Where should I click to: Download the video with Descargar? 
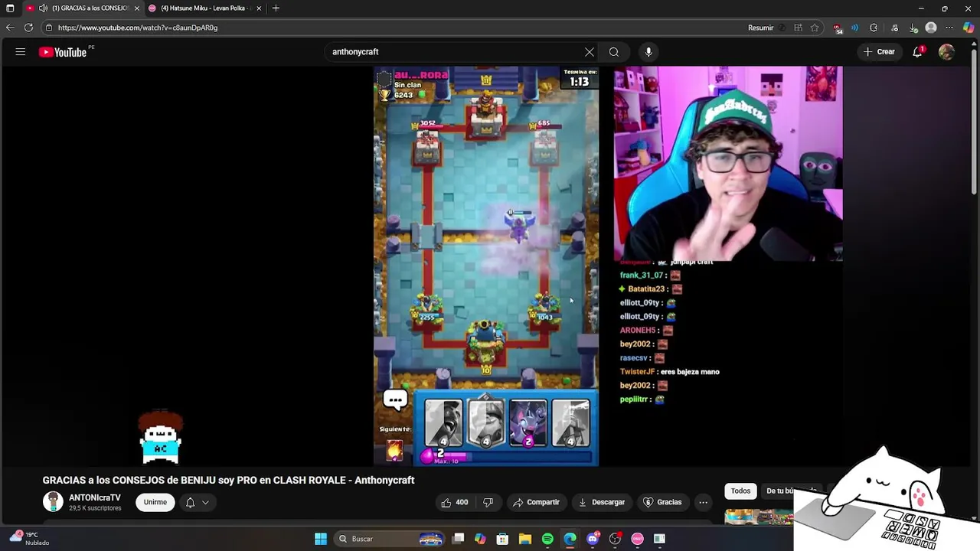click(x=601, y=502)
